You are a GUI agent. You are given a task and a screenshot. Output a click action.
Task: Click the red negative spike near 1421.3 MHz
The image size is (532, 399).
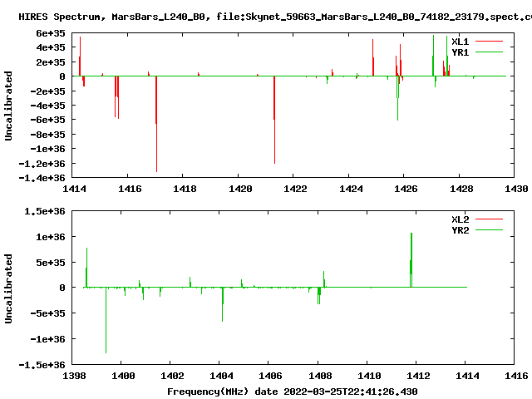[274, 120]
